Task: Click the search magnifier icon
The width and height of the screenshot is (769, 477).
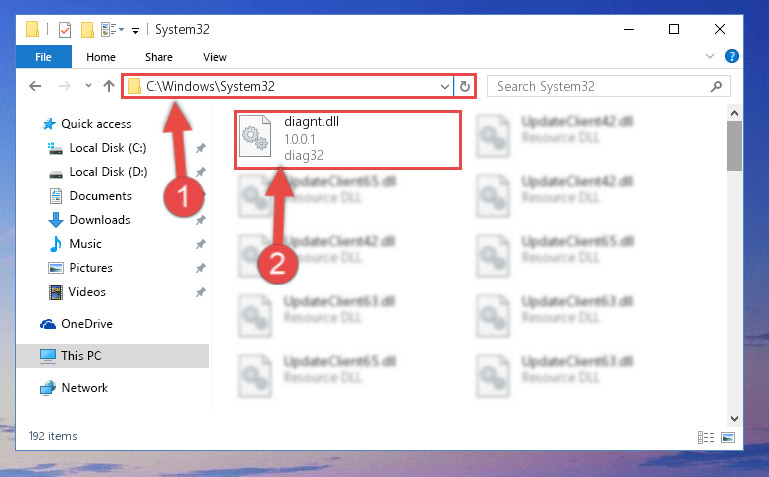Action: click(x=716, y=87)
